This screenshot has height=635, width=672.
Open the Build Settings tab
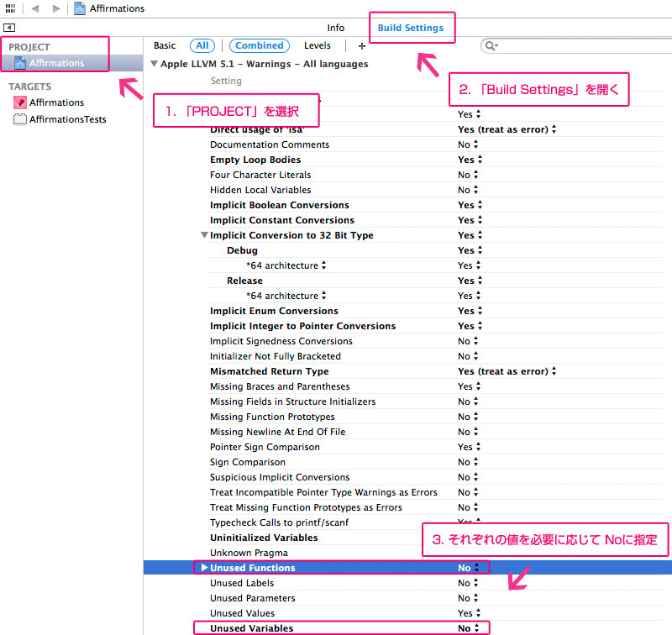pyautogui.click(x=411, y=28)
